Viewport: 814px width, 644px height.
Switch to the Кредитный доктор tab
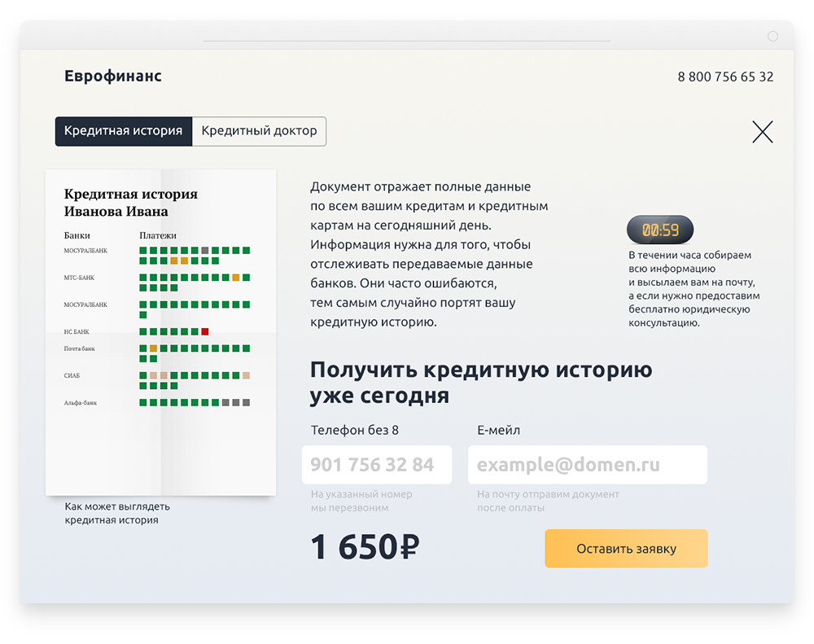(259, 131)
